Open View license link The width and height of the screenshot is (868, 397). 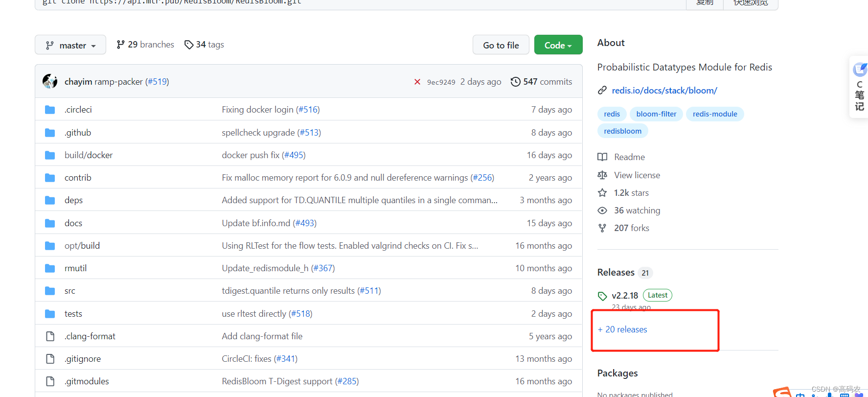pos(637,175)
